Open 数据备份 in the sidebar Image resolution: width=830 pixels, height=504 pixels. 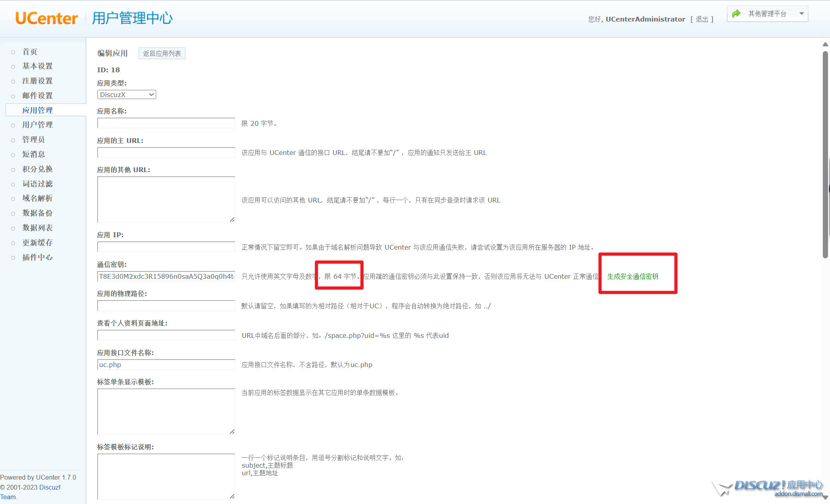pyautogui.click(x=38, y=213)
